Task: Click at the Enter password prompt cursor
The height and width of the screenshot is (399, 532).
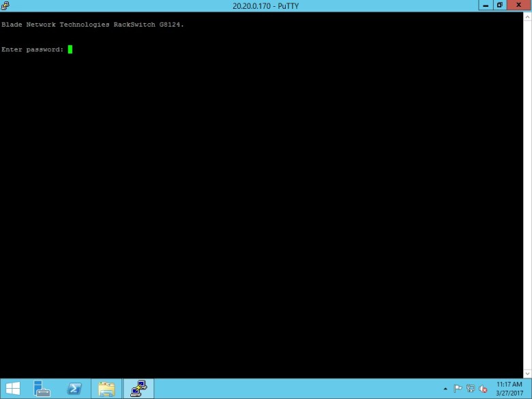Action: tap(70, 49)
